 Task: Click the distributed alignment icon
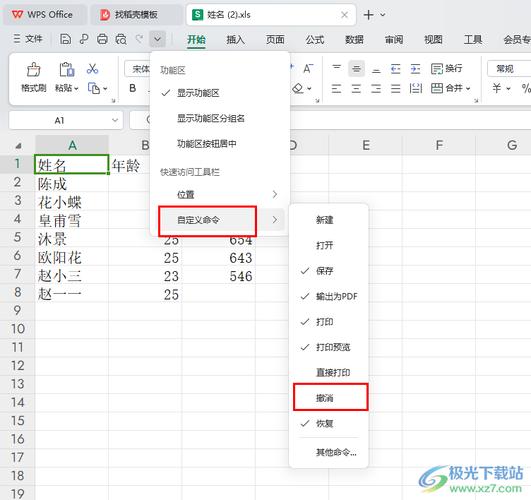coord(416,89)
